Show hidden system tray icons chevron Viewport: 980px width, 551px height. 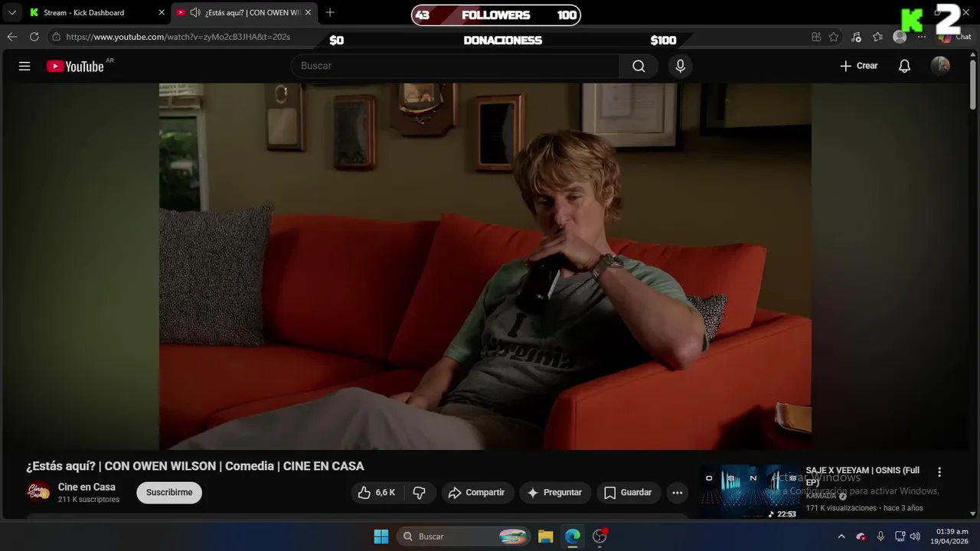point(841,536)
